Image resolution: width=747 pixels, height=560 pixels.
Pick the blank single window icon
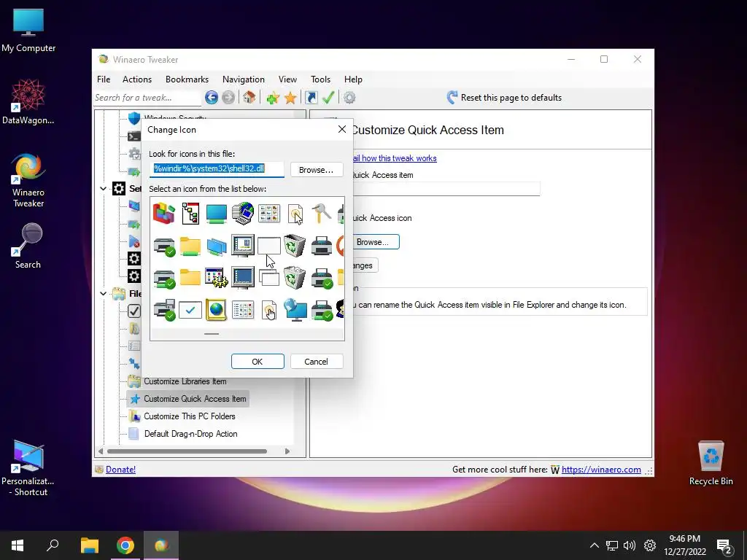coord(268,246)
